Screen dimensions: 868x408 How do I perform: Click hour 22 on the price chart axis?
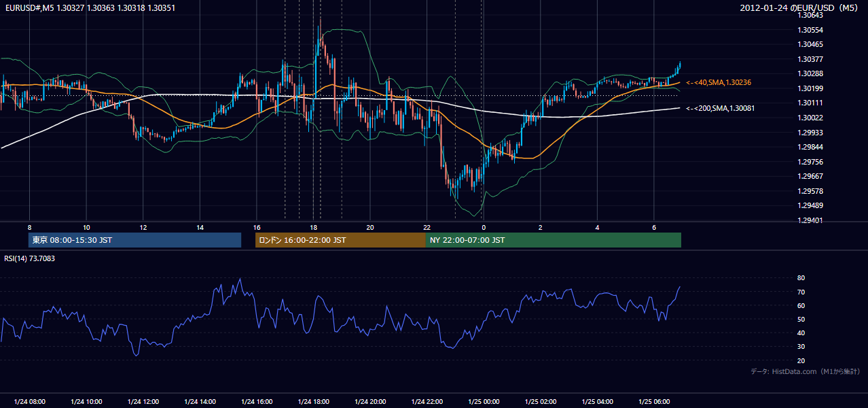click(427, 227)
